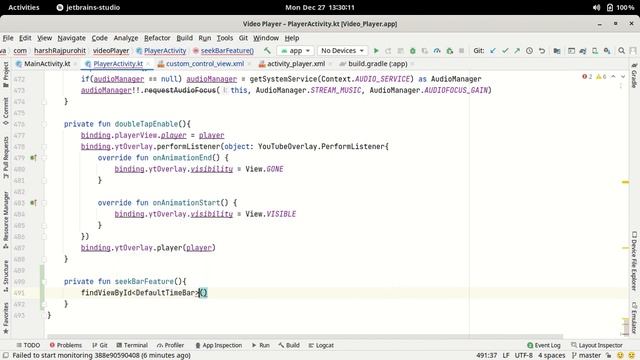This screenshot has width=640, height=360.
Task: Open the App Inspection tool window
Action: (218, 345)
